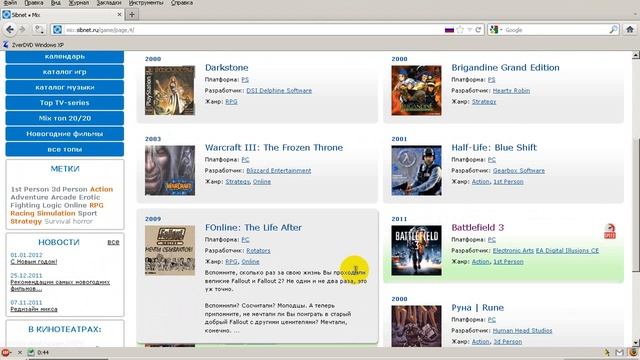Viewport: 640px width, 360px height.
Task: Open the Rotators developer link
Action: tap(258, 251)
